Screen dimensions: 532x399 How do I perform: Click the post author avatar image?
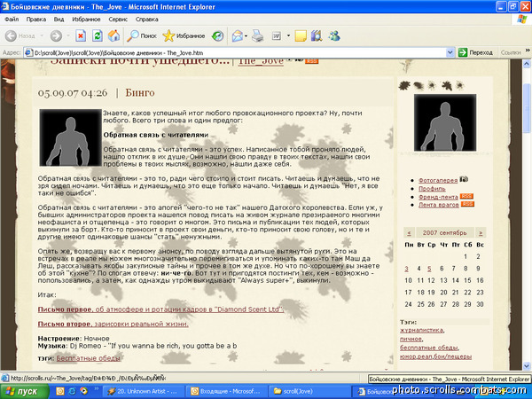pos(71,137)
